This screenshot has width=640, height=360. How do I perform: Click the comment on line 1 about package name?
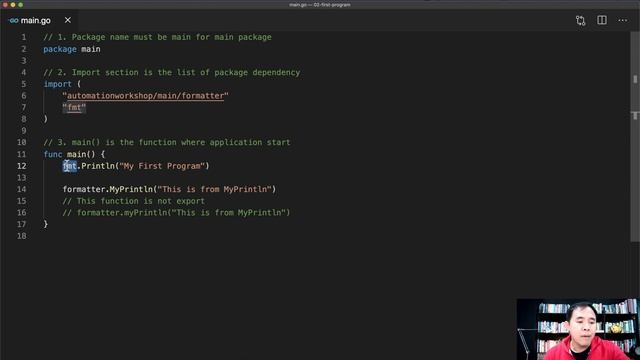(x=157, y=37)
